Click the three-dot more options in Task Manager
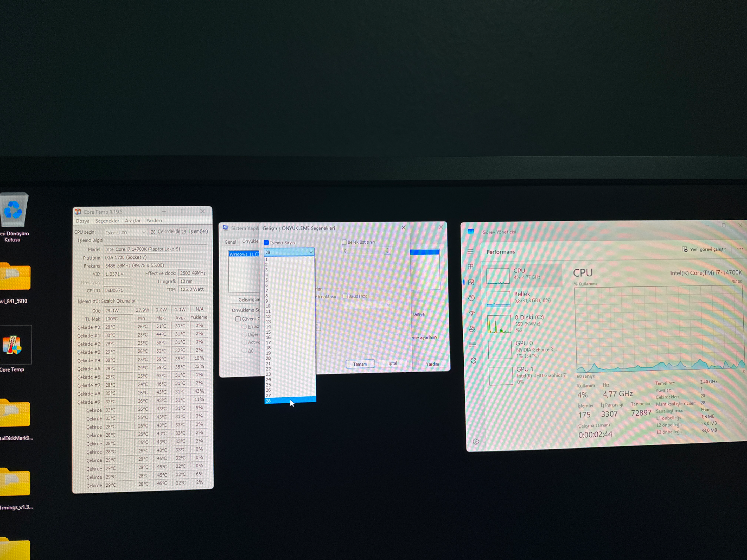Viewport: 747px width, 560px height. tap(739, 249)
